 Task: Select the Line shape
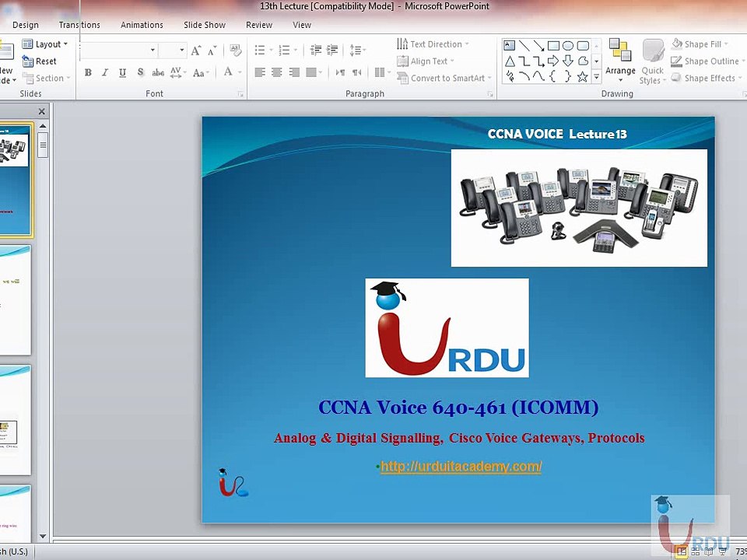click(524, 46)
